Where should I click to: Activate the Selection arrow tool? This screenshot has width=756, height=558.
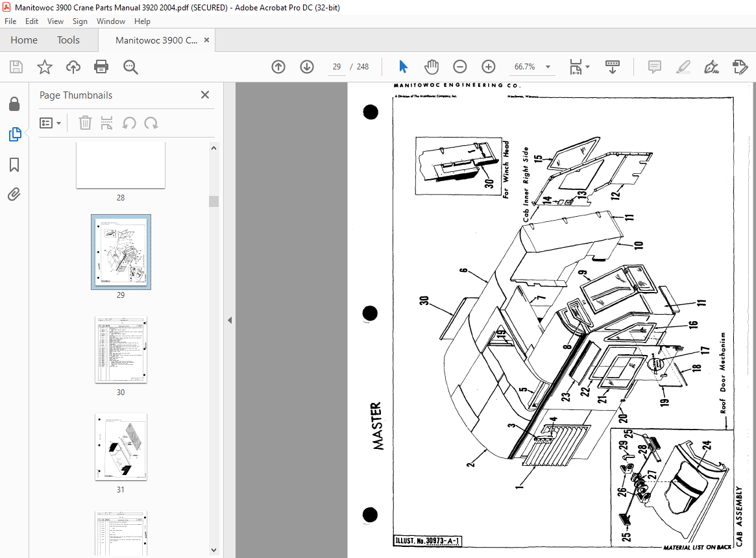pyautogui.click(x=403, y=67)
